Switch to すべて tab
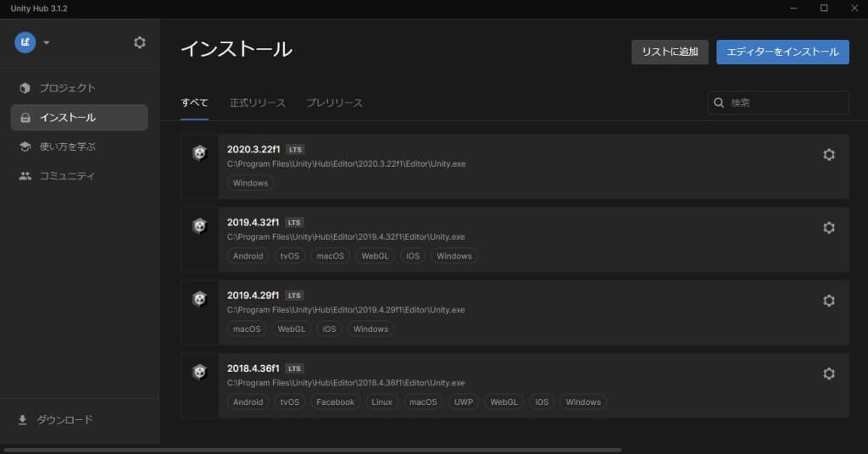Image resolution: width=868 pixels, height=454 pixels. click(x=194, y=102)
